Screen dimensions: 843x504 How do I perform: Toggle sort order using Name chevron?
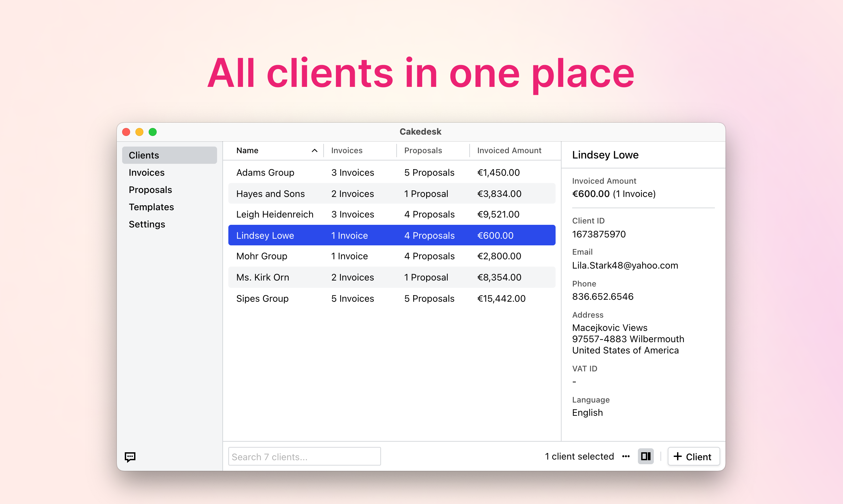tap(314, 151)
